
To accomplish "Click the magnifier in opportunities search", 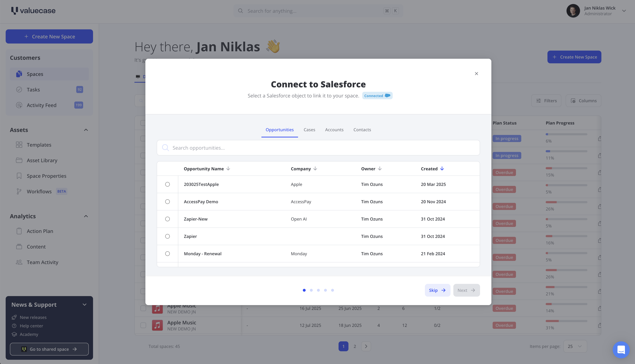I will (165, 148).
